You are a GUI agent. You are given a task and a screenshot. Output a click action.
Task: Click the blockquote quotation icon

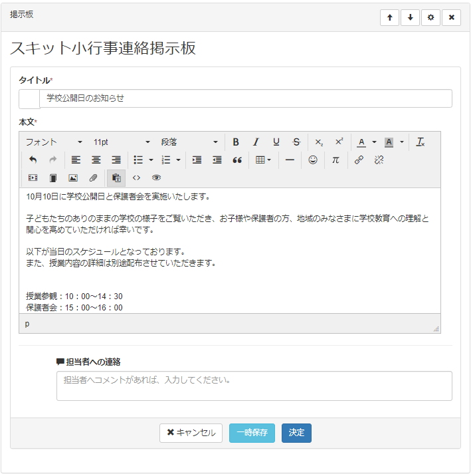click(x=237, y=160)
